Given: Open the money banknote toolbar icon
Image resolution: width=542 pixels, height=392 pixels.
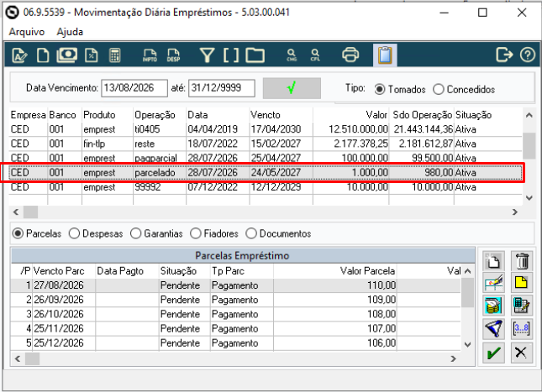Looking at the screenshot, I should 66,55.
